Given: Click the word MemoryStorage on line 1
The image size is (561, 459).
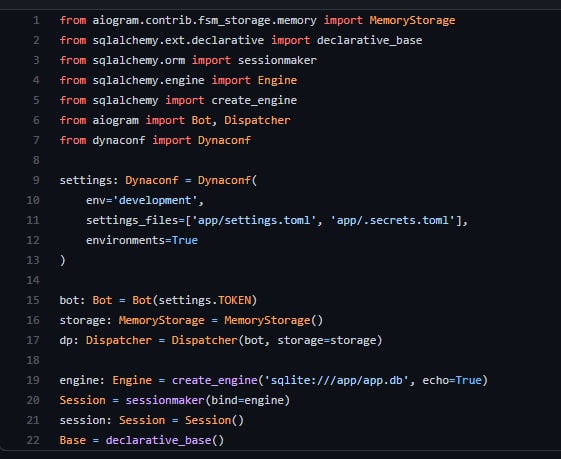Looking at the screenshot, I should pyautogui.click(x=412, y=20).
